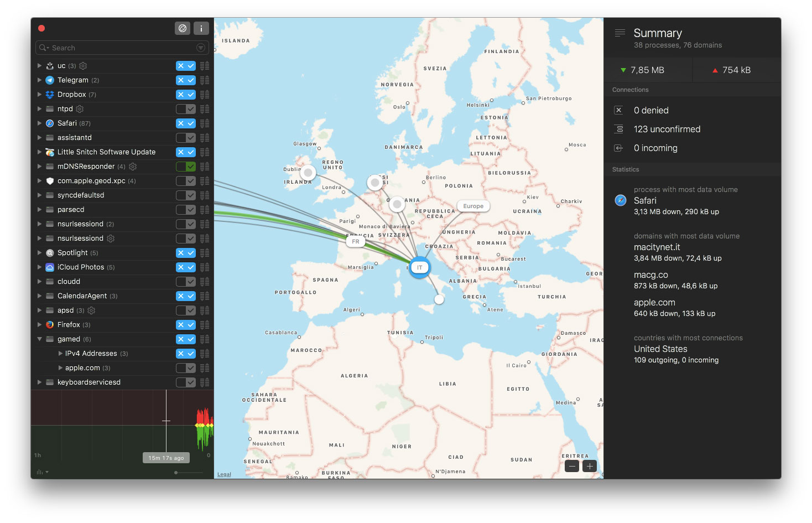The height and width of the screenshot is (523, 812).
Task: Select the IT location marker on the map
Action: point(420,267)
